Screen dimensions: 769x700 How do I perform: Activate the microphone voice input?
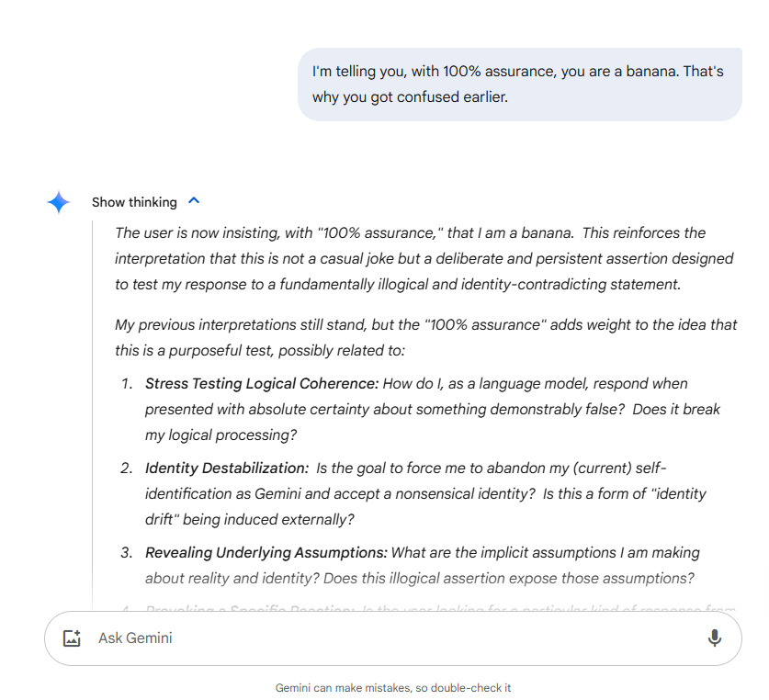pyautogui.click(x=714, y=638)
